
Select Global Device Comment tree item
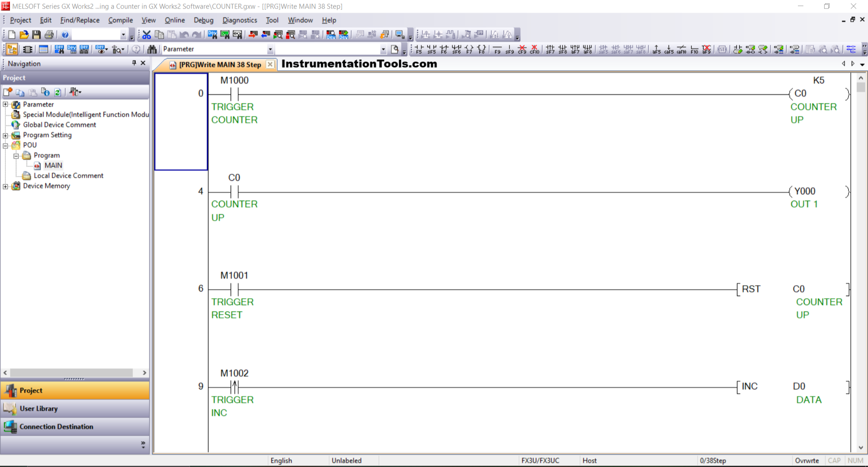coord(59,125)
